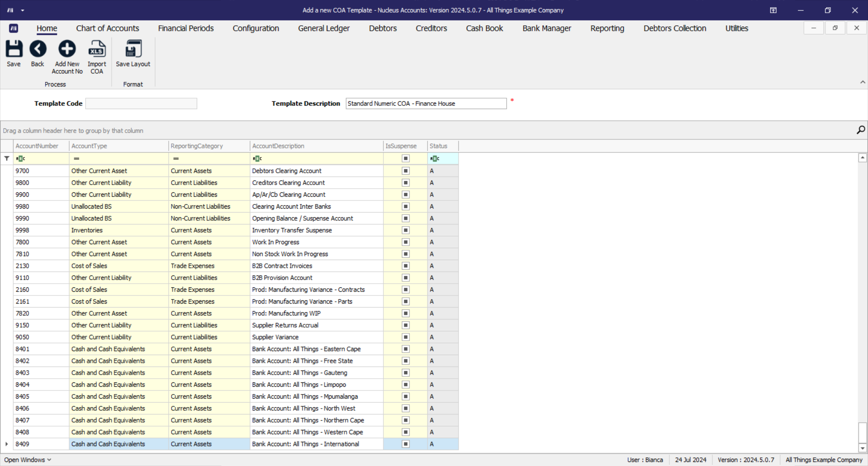Click the Import COA XLS icon
Screen dimensions: 868x466
(x=97, y=49)
